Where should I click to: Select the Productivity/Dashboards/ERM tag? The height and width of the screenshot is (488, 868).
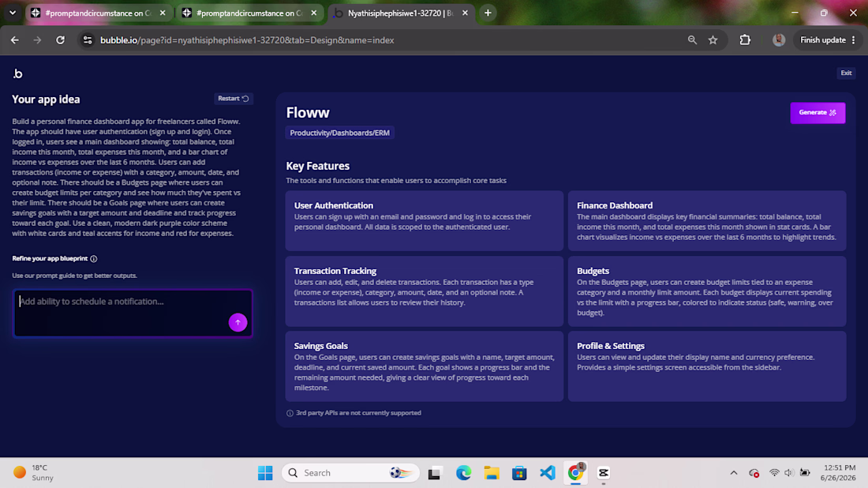tap(339, 133)
